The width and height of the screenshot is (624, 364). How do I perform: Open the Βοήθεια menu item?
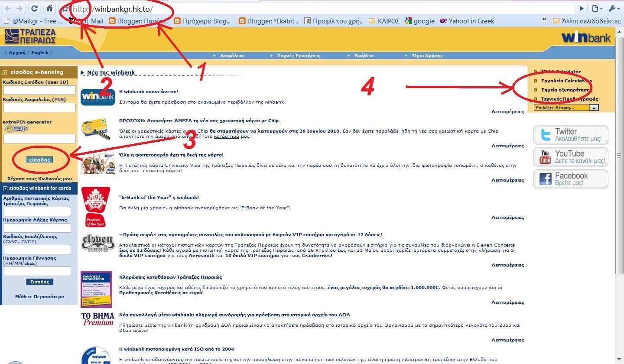point(364,55)
